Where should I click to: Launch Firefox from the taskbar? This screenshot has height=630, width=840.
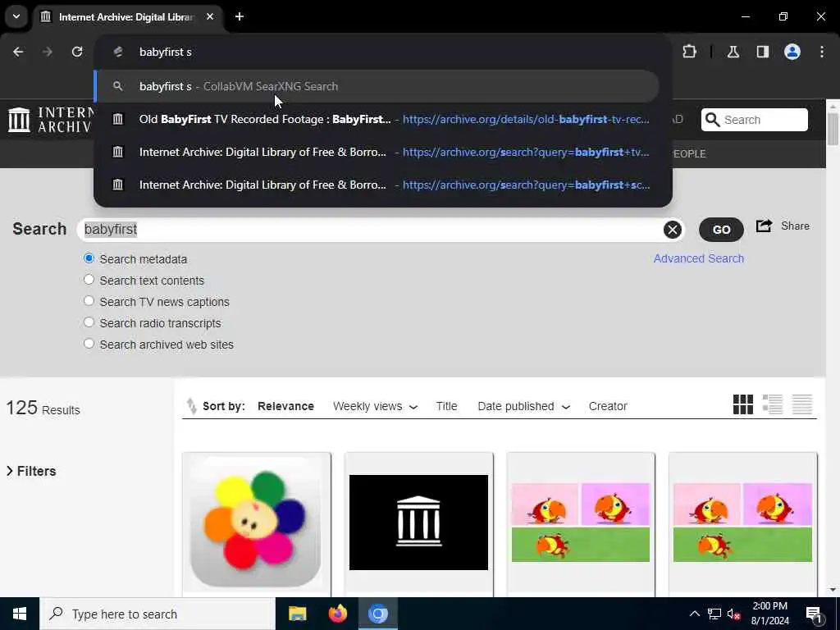tap(337, 614)
